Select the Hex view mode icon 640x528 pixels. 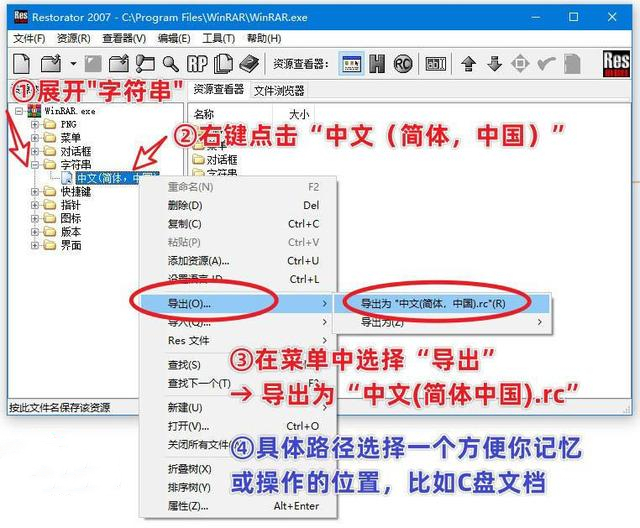(377, 64)
